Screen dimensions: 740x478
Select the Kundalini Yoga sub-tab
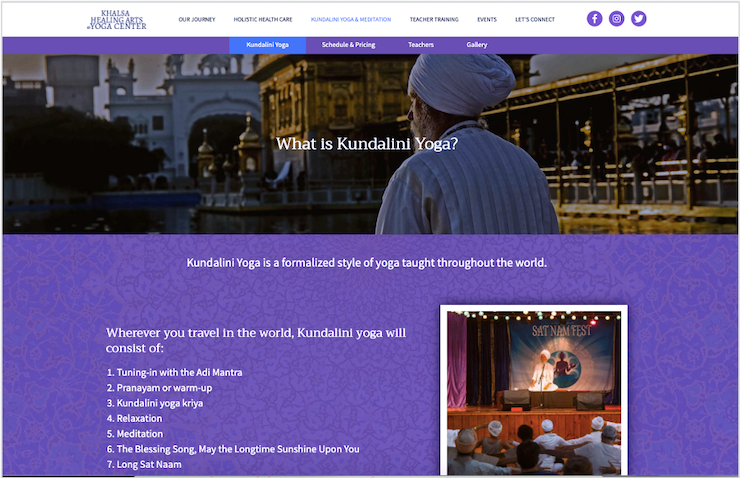(268, 45)
